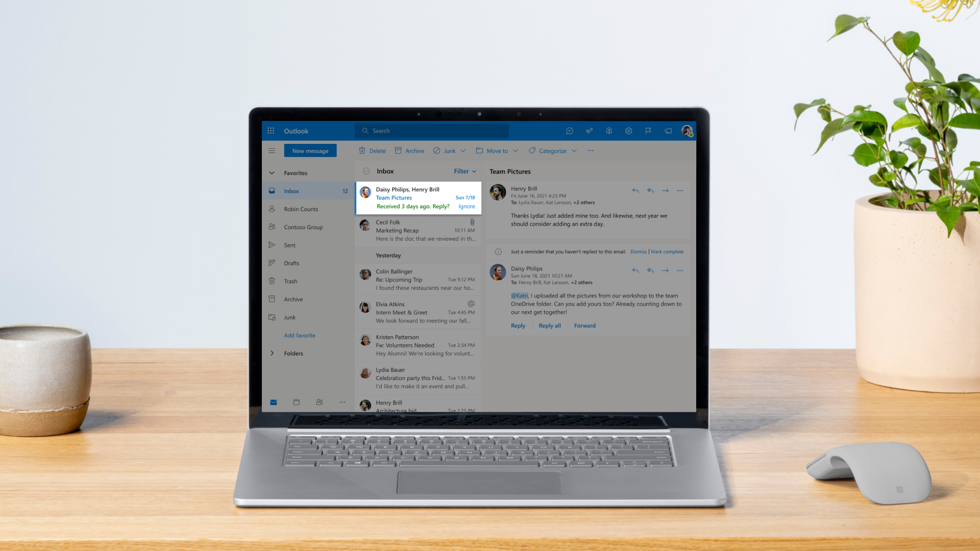This screenshot has height=551, width=980.
Task: Click the Reply All button in email thread
Action: tap(549, 325)
